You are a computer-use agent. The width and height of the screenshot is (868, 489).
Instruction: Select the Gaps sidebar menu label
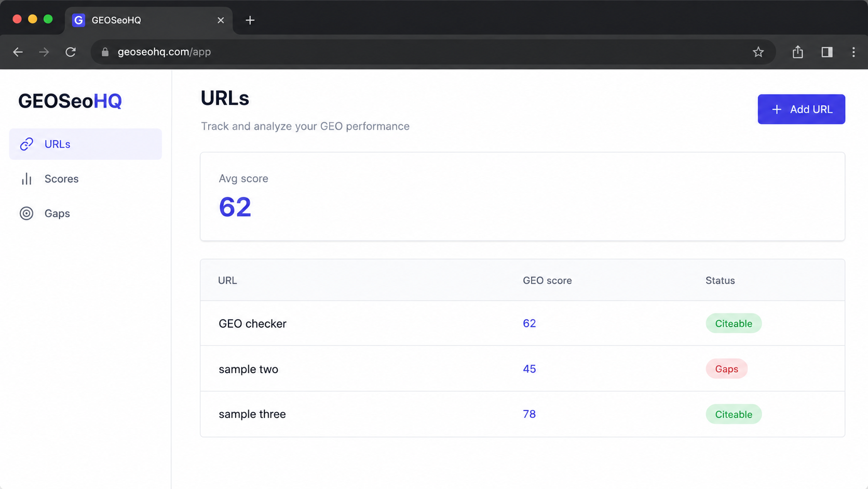click(x=57, y=213)
